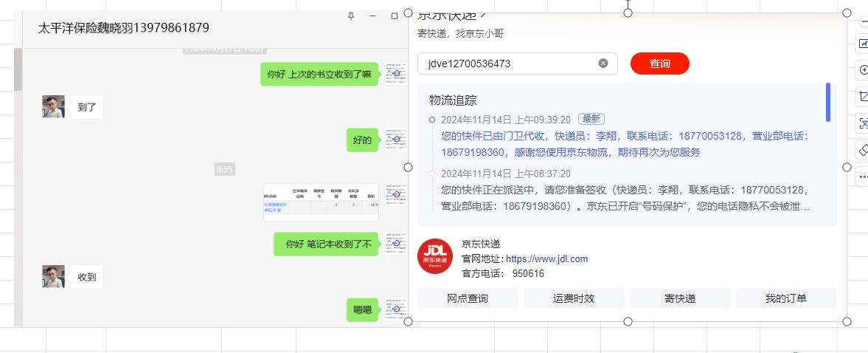Click the extract-text icon in picture toolbar
This screenshot has width=868, height=353.
863,123
